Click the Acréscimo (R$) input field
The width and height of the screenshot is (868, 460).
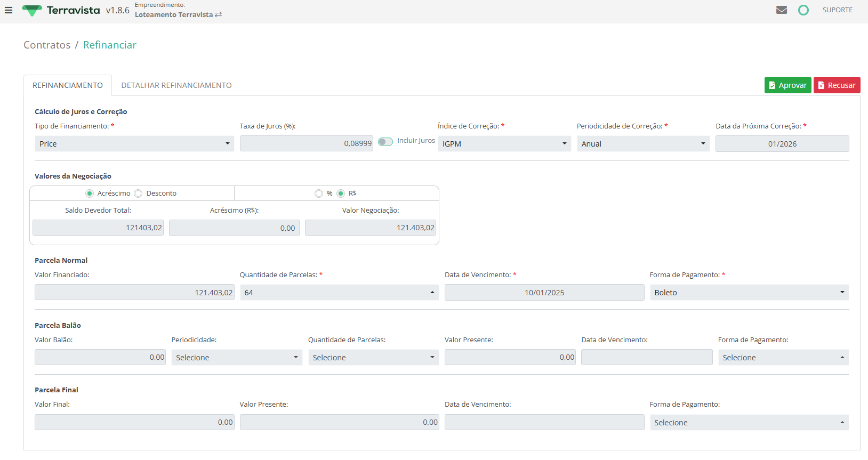234,228
